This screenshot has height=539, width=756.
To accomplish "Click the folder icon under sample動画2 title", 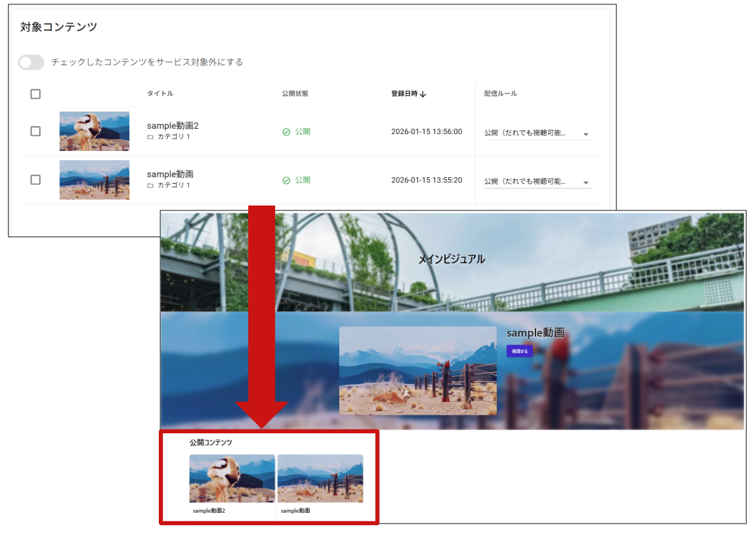I will pos(150,137).
